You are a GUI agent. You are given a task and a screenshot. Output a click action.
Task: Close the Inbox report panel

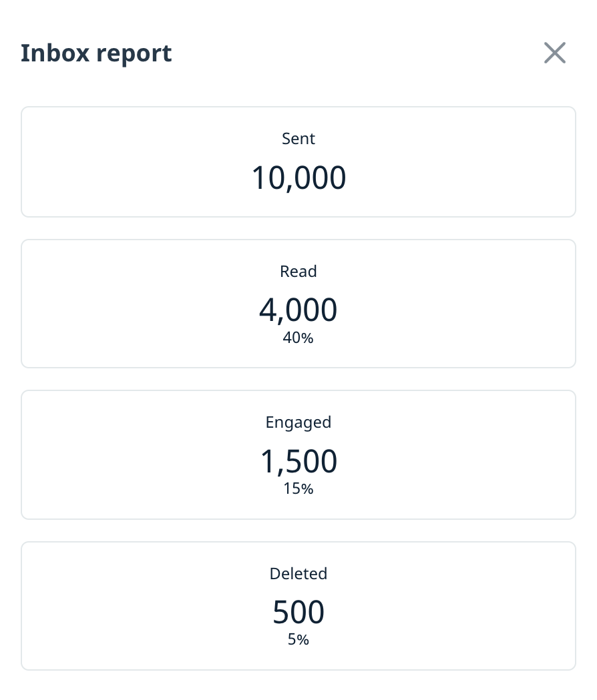click(554, 53)
